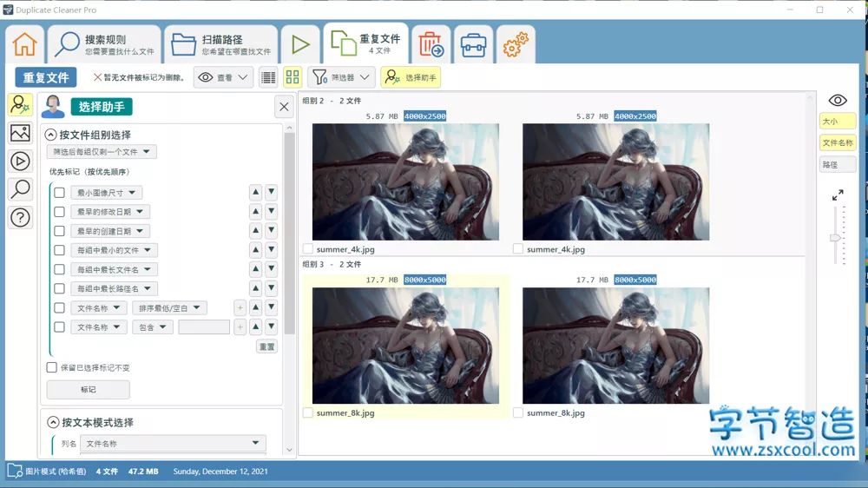
Task: Click the 选择助手 toolbar button
Action: (x=411, y=77)
